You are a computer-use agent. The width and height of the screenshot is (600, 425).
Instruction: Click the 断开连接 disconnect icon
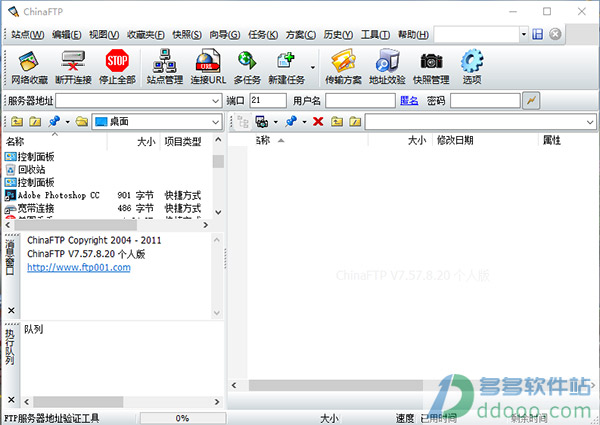click(x=73, y=68)
